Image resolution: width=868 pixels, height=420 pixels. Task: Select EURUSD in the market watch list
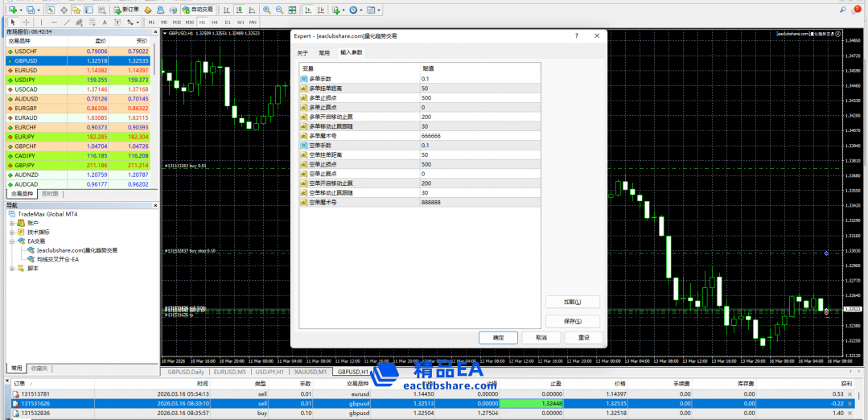[x=27, y=70]
